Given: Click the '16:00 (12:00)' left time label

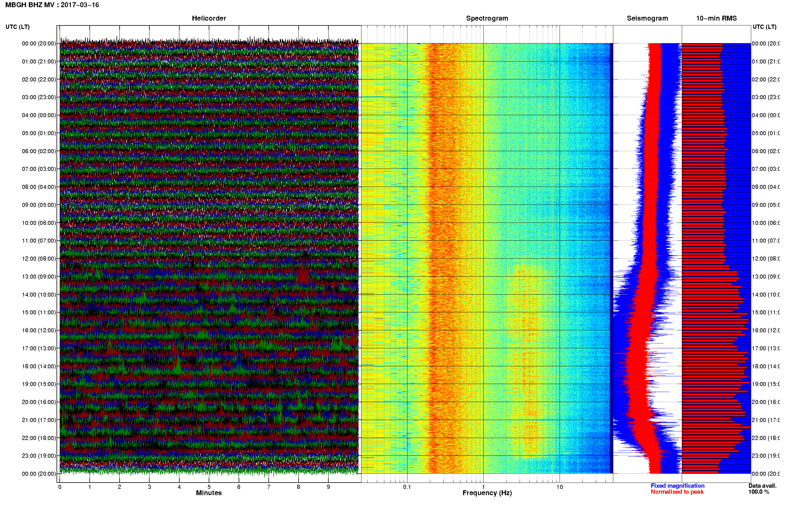Looking at the screenshot, I should (39, 331).
